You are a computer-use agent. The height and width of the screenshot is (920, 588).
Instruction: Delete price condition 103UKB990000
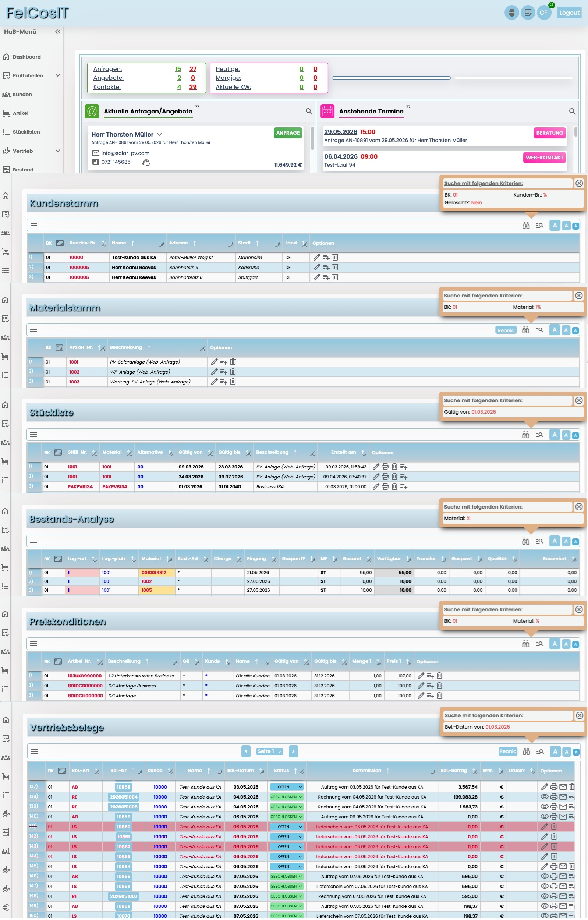coord(439,676)
